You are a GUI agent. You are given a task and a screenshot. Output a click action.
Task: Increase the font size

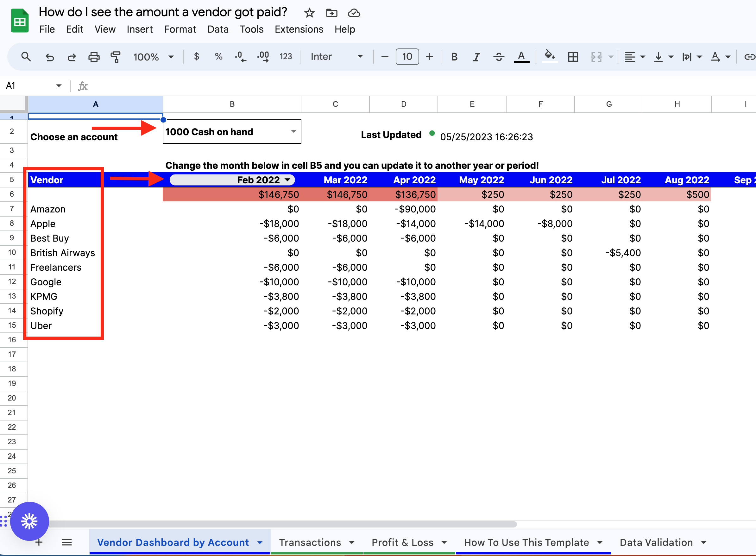point(429,57)
